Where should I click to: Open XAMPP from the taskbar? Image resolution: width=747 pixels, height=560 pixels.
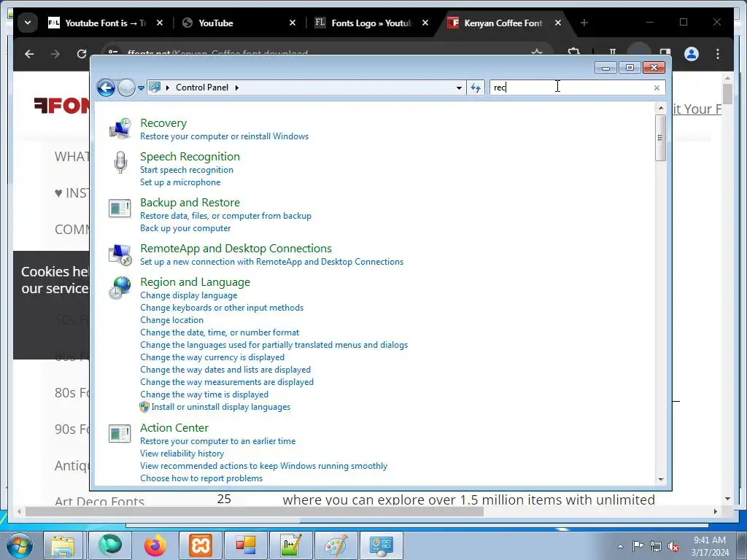click(x=201, y=545)
